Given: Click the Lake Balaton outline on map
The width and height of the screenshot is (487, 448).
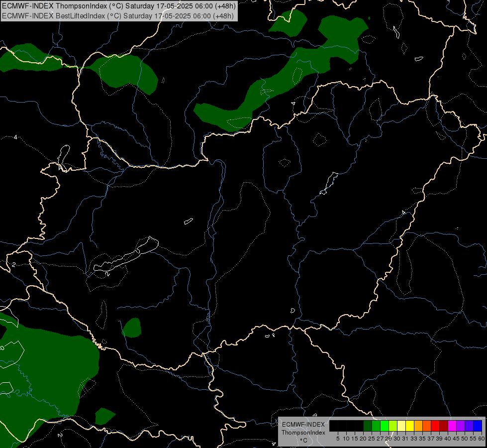Looking at the screenshot, I should click(126, 255).
